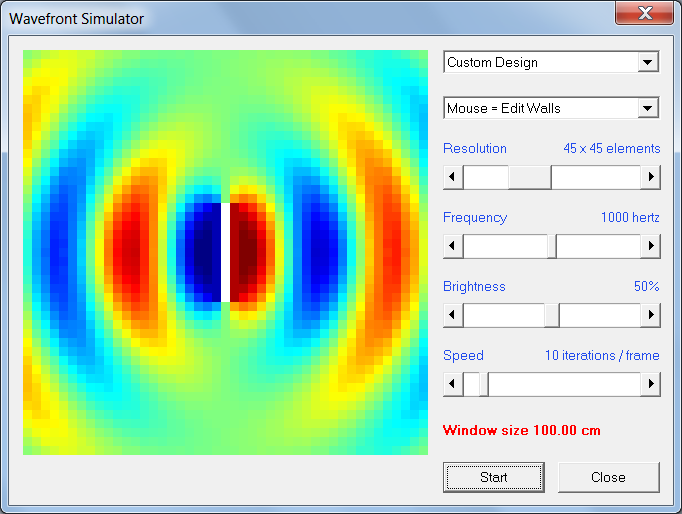682x514 pixels.
Task: Click the Close button
Action: (608, 477)
